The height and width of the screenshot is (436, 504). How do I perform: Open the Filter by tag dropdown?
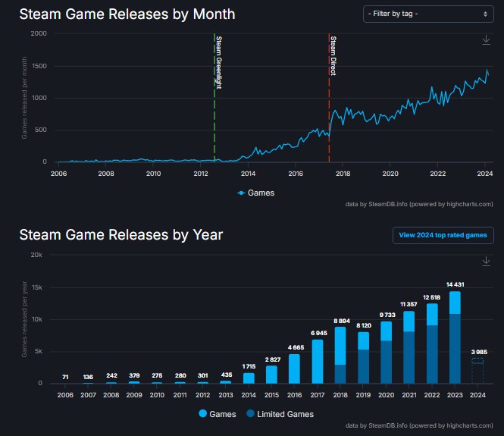tap(428, 14)
